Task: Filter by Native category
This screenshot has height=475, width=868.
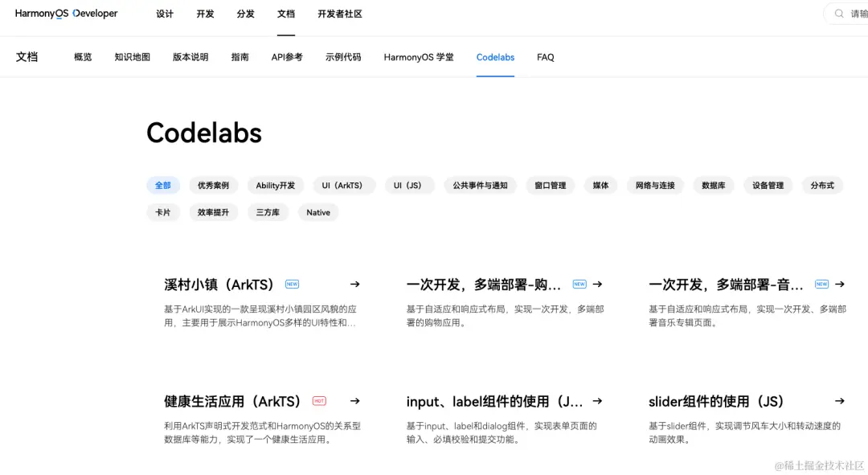Action: [x=318, y=212]
